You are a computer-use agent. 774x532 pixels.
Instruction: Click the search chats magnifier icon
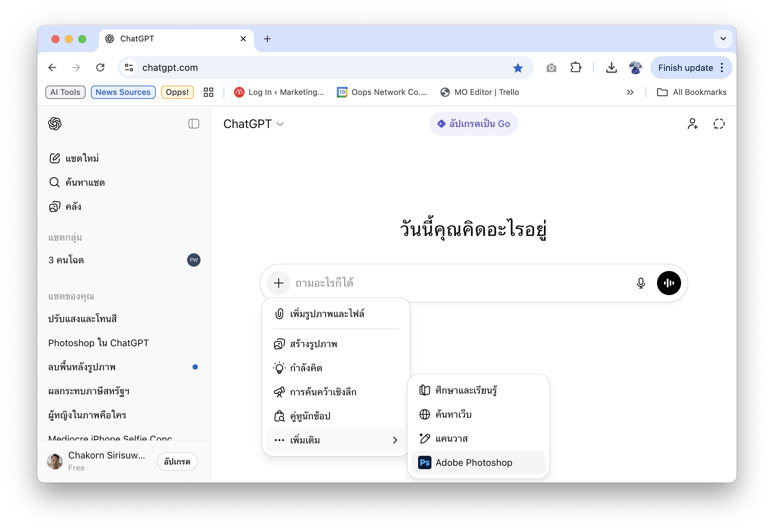pos(54,182)
